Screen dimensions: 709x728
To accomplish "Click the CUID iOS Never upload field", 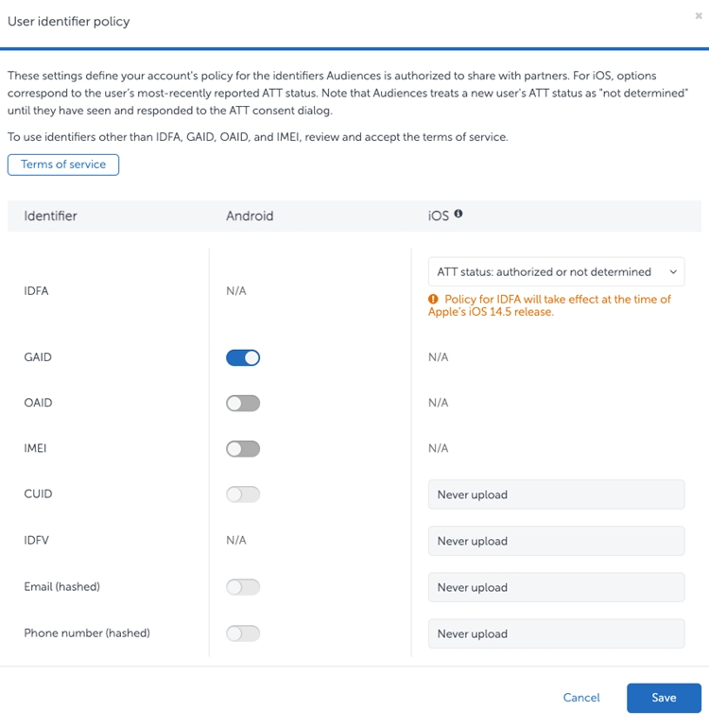I will coord(556,494).
